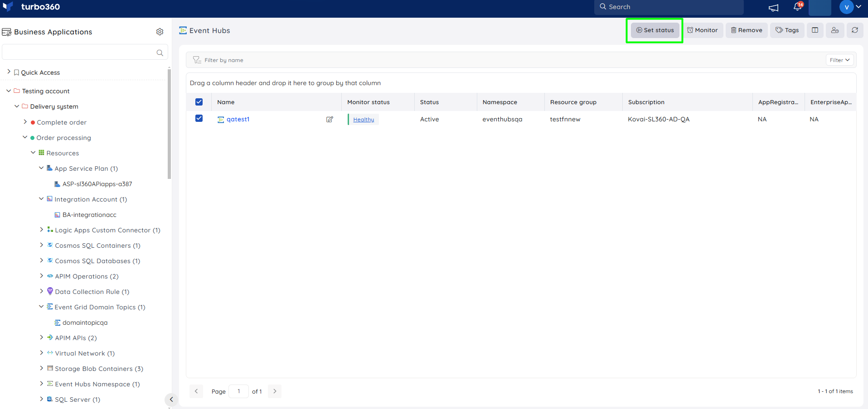The height and width of the screenshot is (409, 868).
Task: Open the user avatar V menu
Action: click(x=846, y=7)
